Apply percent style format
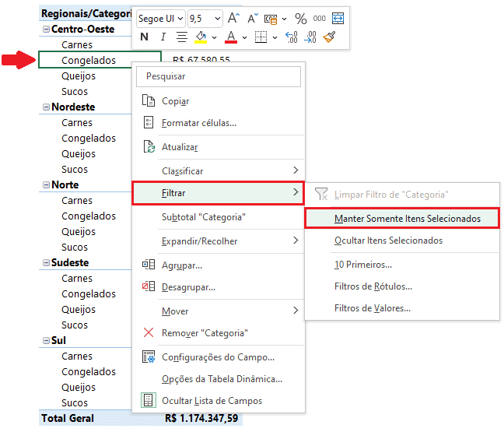The width and height of the screenshot is (504, 432). 301,18
